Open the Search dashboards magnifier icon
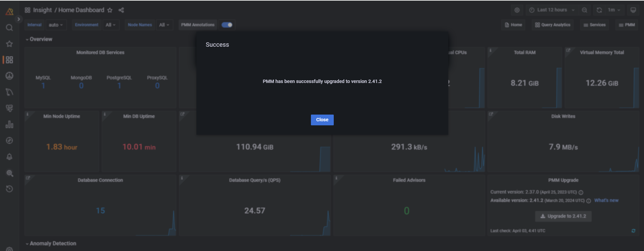Image resolution: width=644 pixels, height=251 pixels. (9, 28)
